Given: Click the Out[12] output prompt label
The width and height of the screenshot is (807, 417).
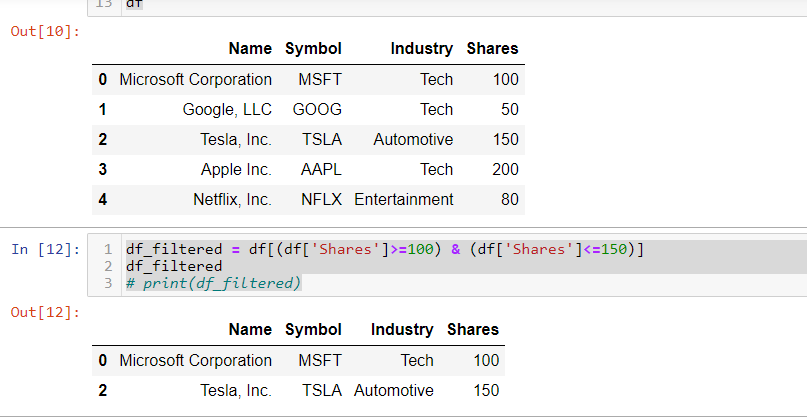Looking at the screenshot, I should pos(45,312).
